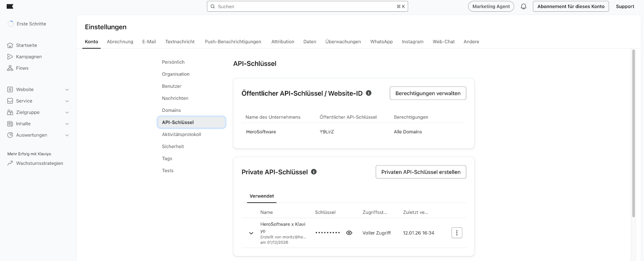The height and width of the screenshot is (261, 644).
Task: Open the Marketing Agent button
Action: [x=491, y=6]
